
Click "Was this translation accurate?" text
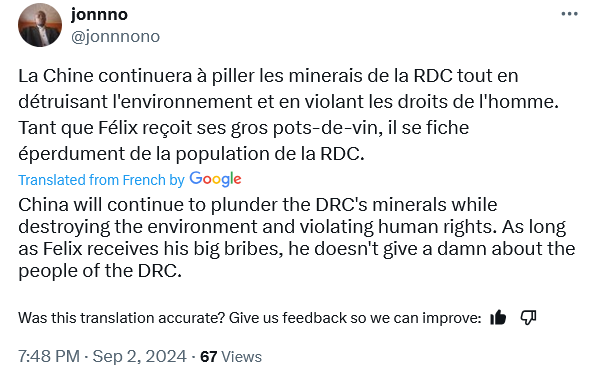point(121,318)
